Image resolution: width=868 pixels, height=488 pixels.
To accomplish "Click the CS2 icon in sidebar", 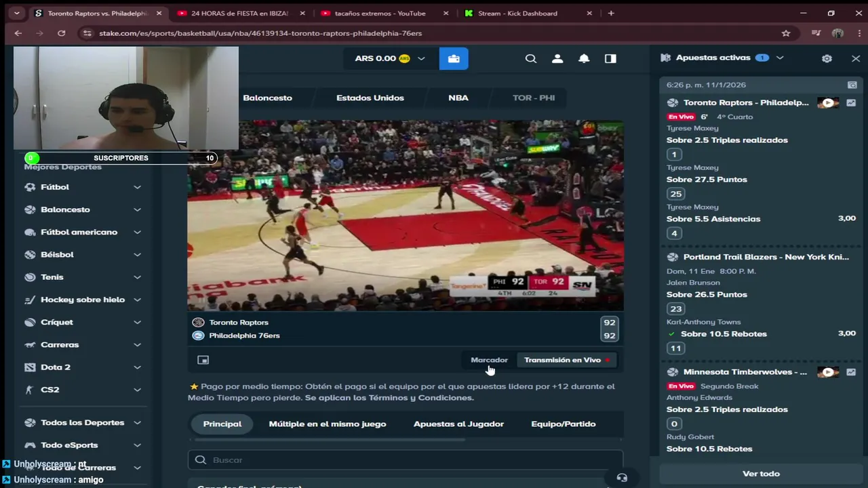I will (x=30, y=390).
